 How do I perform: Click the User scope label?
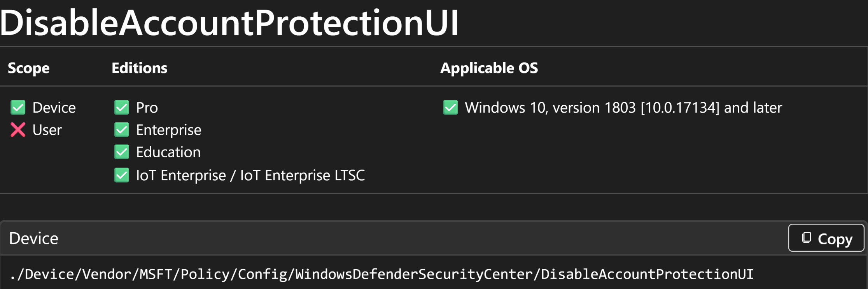(47, 130)
